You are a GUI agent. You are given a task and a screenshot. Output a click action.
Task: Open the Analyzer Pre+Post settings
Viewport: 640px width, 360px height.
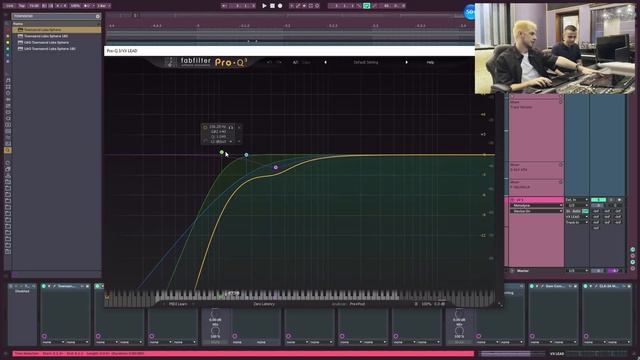click(348, 304)
